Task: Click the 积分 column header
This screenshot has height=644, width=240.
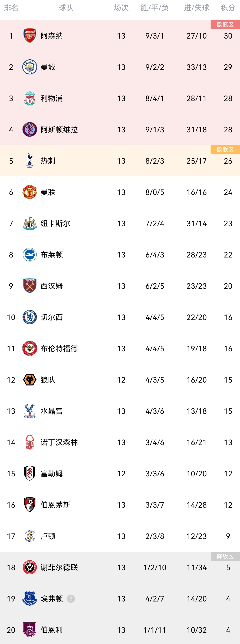Action: click(x=228, y=8)
